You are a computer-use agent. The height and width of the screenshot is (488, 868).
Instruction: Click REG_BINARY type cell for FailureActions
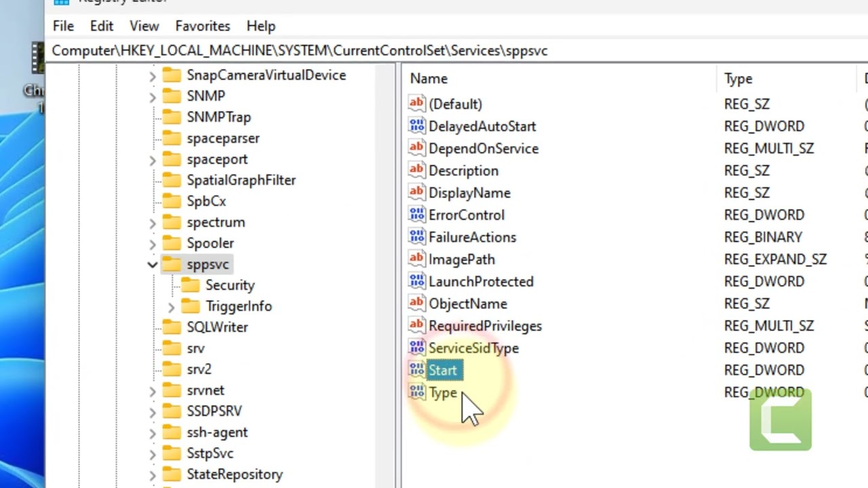[763, 237]
